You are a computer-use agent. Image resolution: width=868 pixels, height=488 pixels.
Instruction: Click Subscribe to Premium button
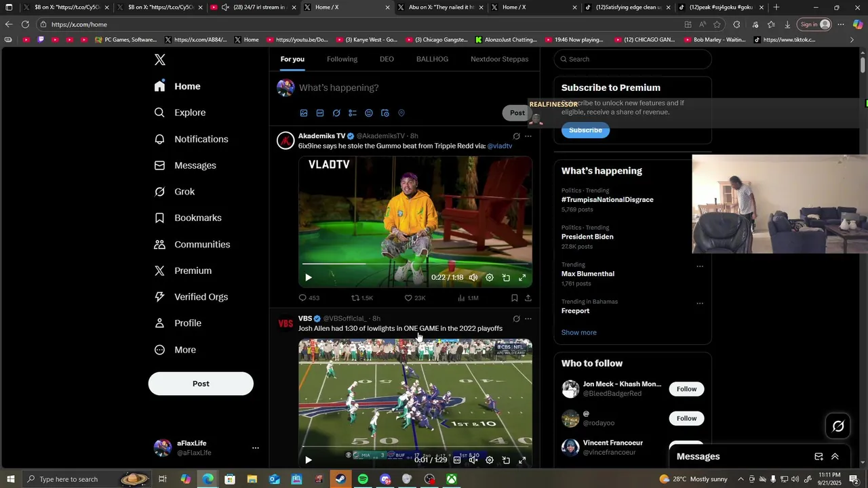tap(585, 130)
